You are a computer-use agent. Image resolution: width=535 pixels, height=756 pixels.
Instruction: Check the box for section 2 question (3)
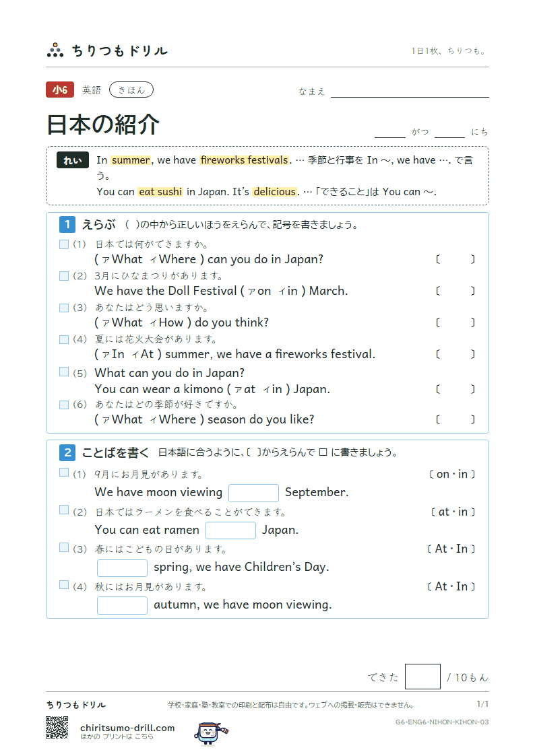pyautogui.click(x=64, y=547)
